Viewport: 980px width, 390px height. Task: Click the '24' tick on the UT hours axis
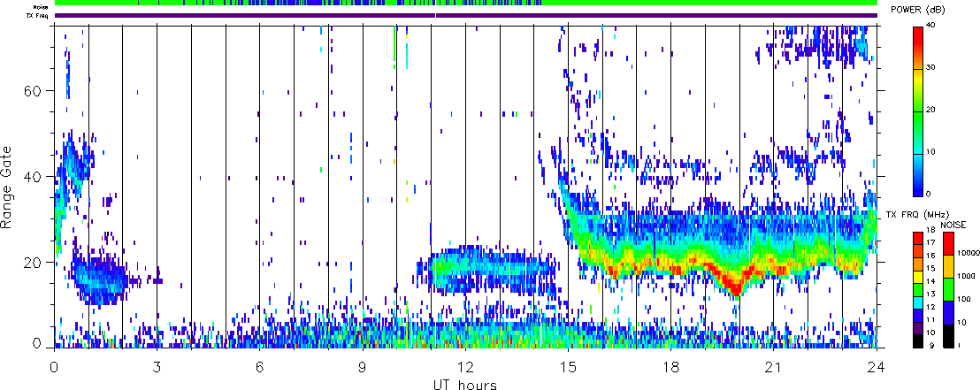(877, 367)
